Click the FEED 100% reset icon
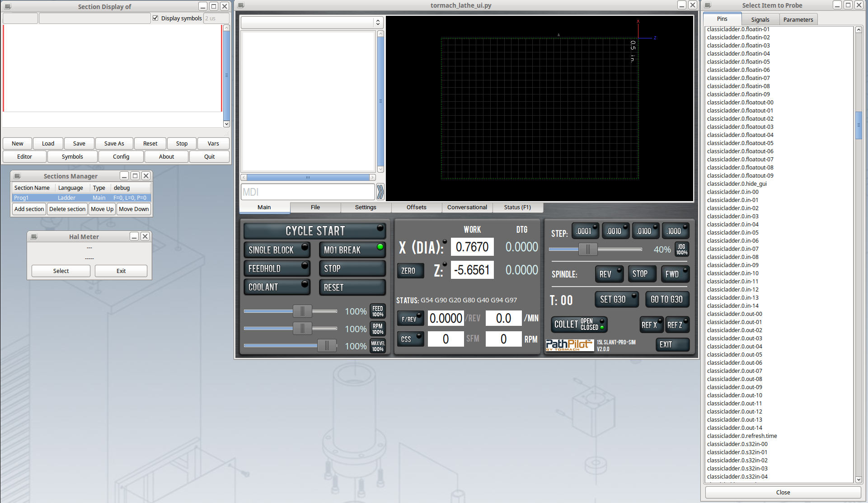Viewport: 868px width, 503px height. [x=378, y=311]
